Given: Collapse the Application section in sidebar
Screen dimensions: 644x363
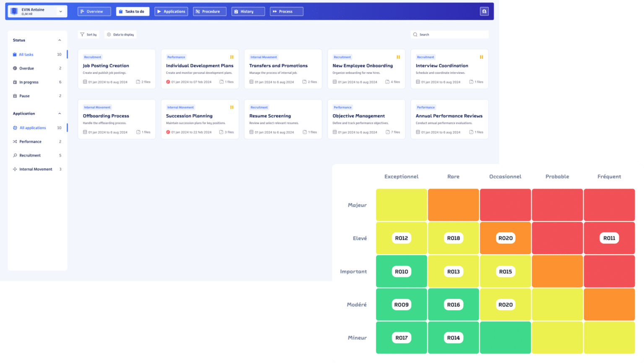Looking at the screenshot, I should click(x=60, y=113).
